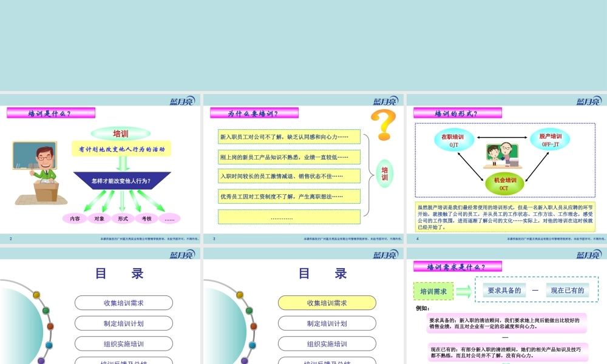Click page number 2 in the slide footer
This screenshot has height=364, width=607.
[x=10, y=238]
